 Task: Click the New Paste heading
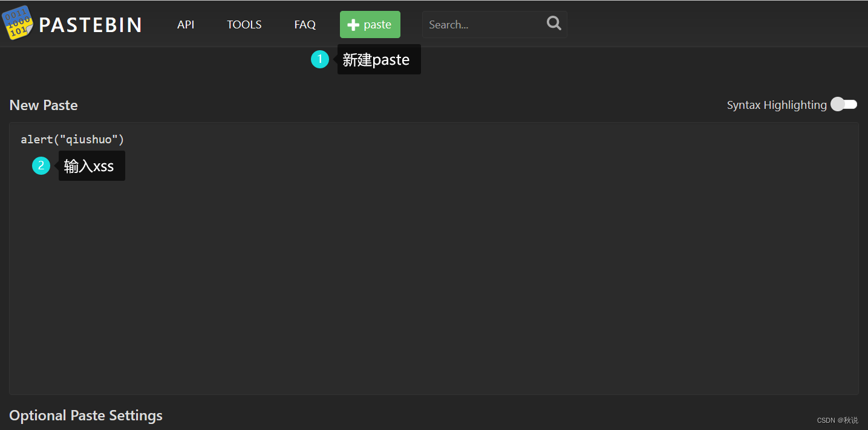44,105
